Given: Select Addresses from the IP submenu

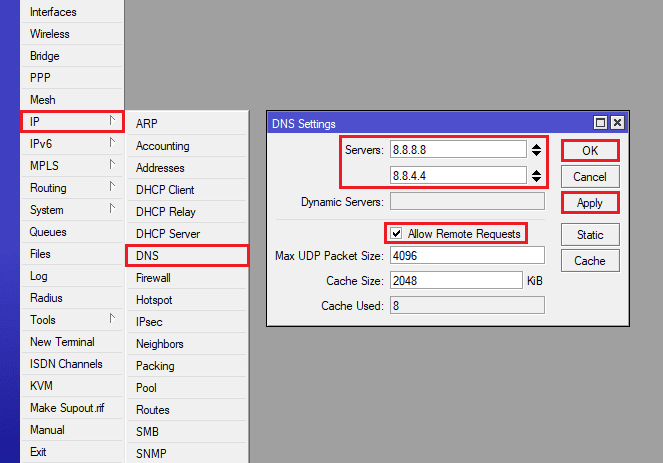Looking at the screenshot, I should pos(187,168).
